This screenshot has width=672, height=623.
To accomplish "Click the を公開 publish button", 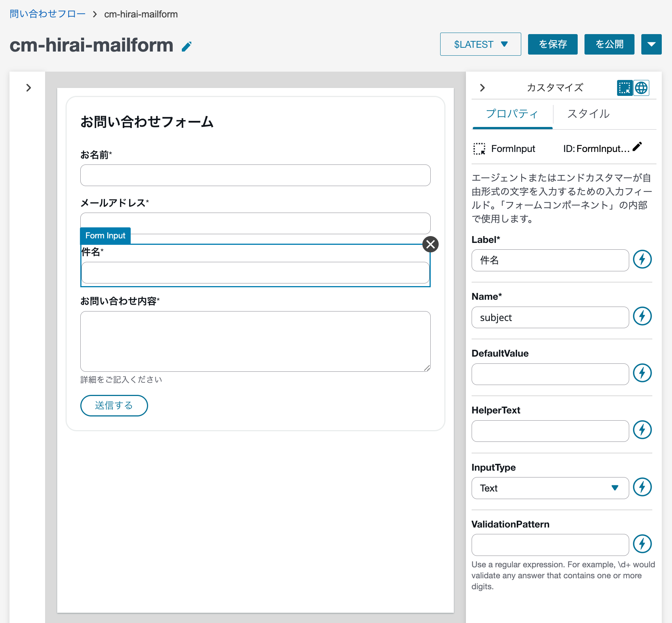I will click(x=609, y=44).
